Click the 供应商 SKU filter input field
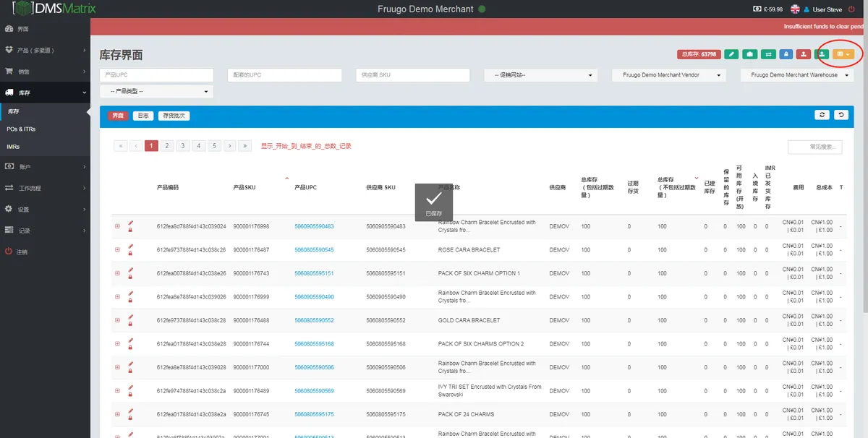The width and height of the screenshot is (868, 438). click(412, 75)
